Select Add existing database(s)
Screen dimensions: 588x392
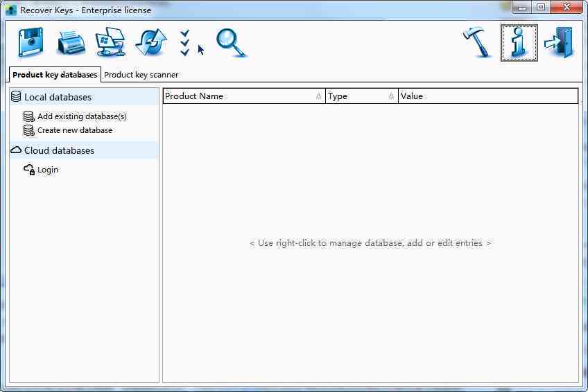pos(82,116)
